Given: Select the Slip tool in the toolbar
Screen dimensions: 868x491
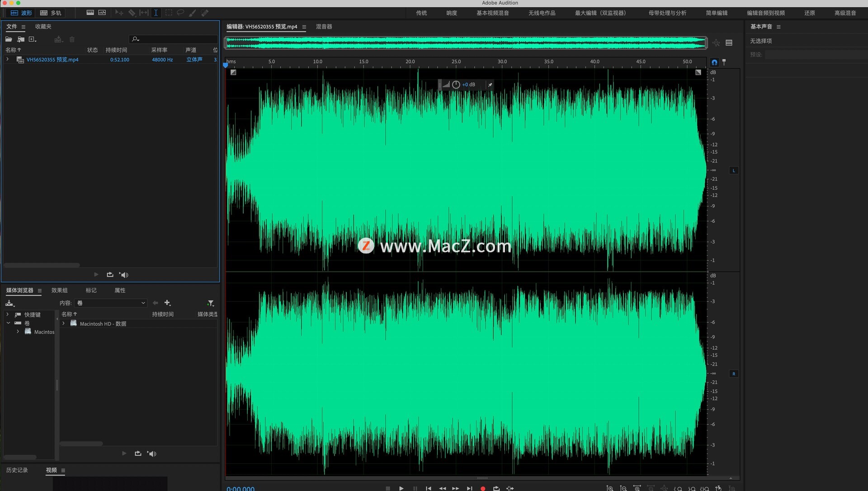Looking at the screenshot, I should [144, 13].
